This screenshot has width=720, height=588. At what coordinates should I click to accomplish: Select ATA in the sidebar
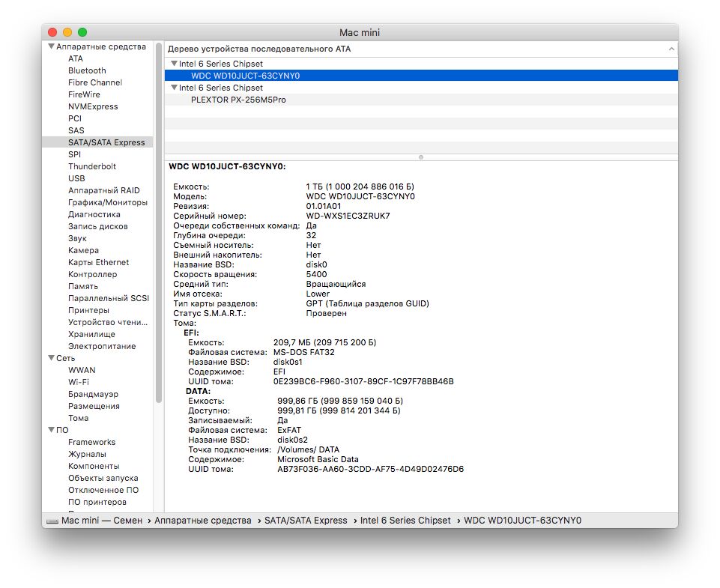pyautogui.click(x=76, y=58)
